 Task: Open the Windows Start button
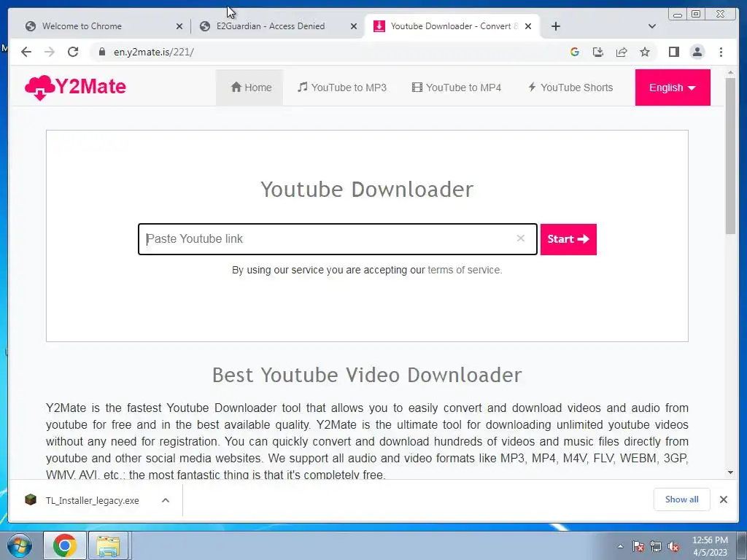[19, 545]
